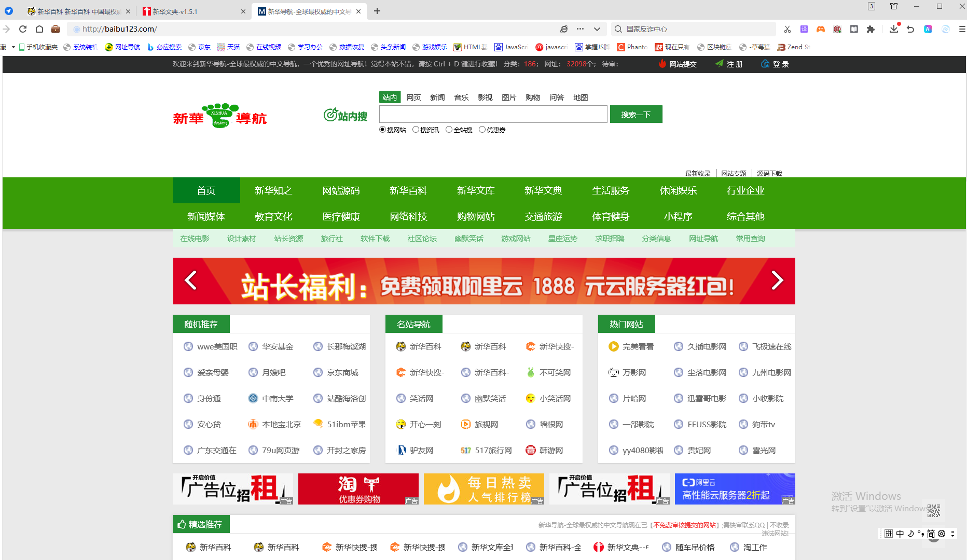Open the 手机收藏夹 bookmark folder
The image size is (967, 560).
tap(38, 47)
